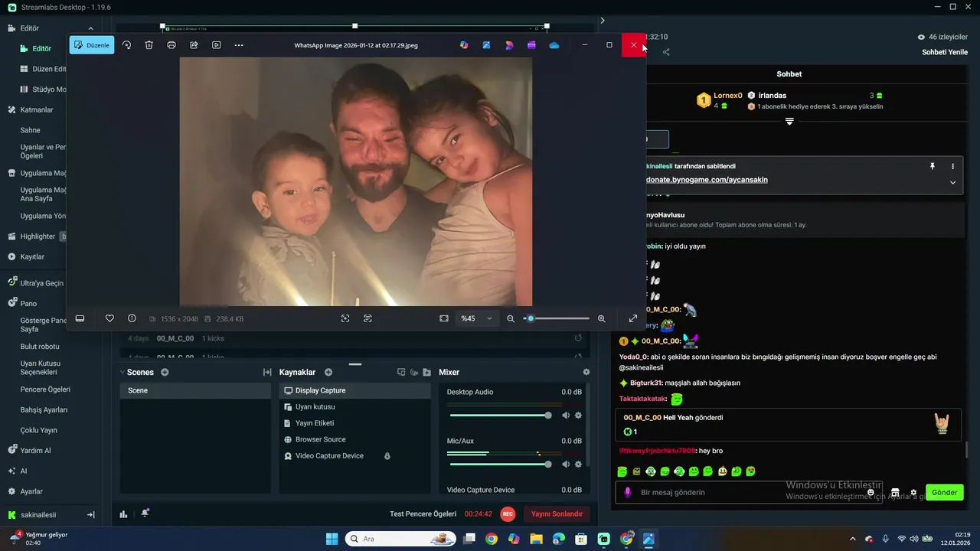Enter fullscreen view in Photos

633,318
